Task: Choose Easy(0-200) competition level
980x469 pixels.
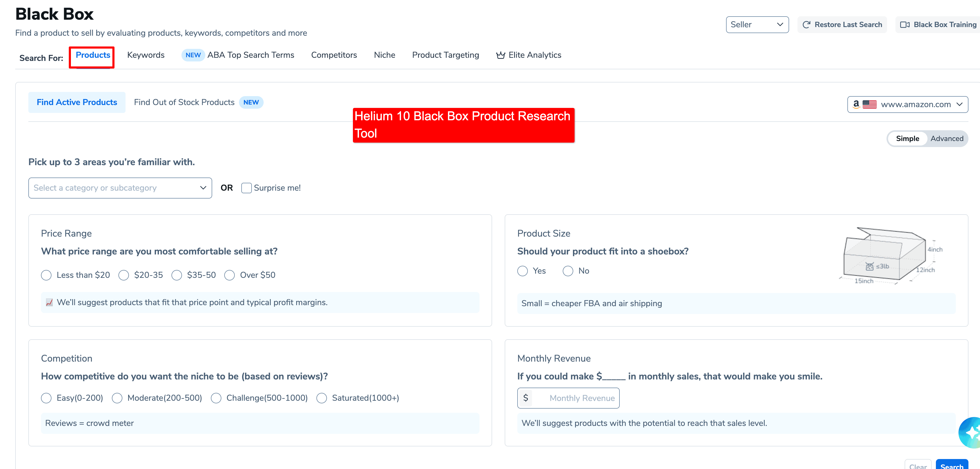Action: (46, 398)
